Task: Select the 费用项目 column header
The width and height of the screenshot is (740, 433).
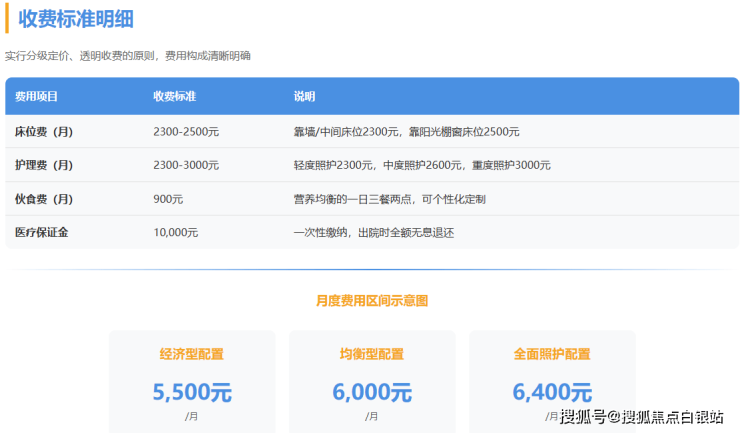Action: coord(37,97)
